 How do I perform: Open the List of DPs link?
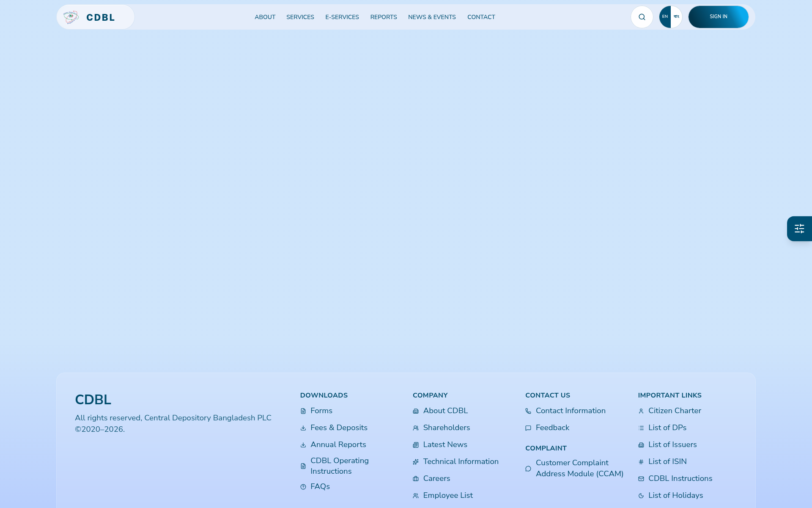click(667, 428)
